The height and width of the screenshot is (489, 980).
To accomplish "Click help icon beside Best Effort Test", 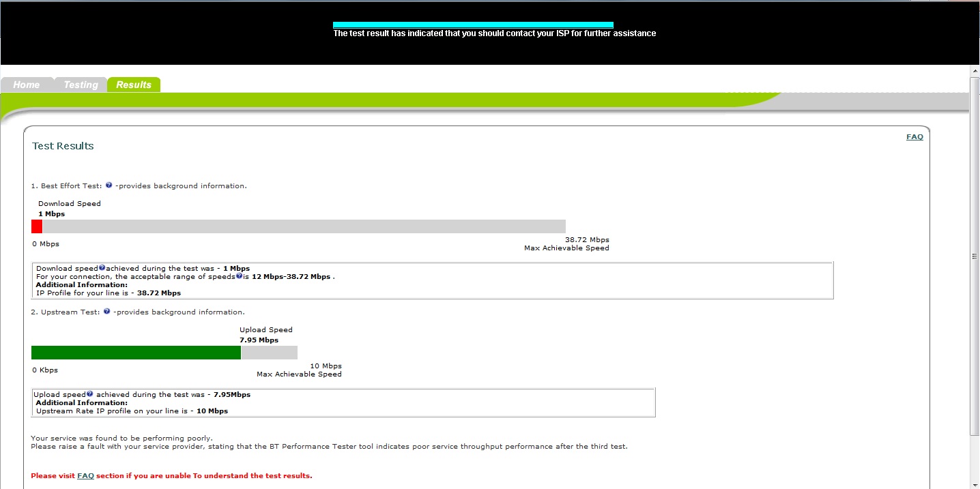I will click(109, 186).
